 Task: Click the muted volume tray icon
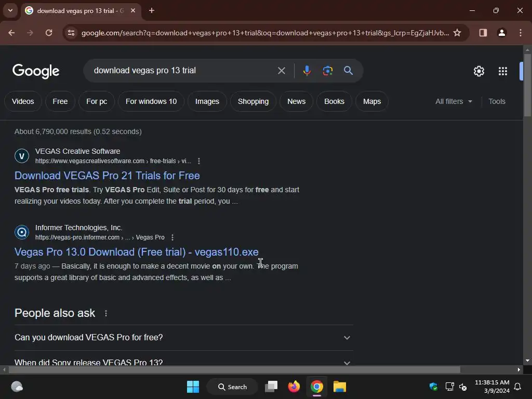click(463, 387)
